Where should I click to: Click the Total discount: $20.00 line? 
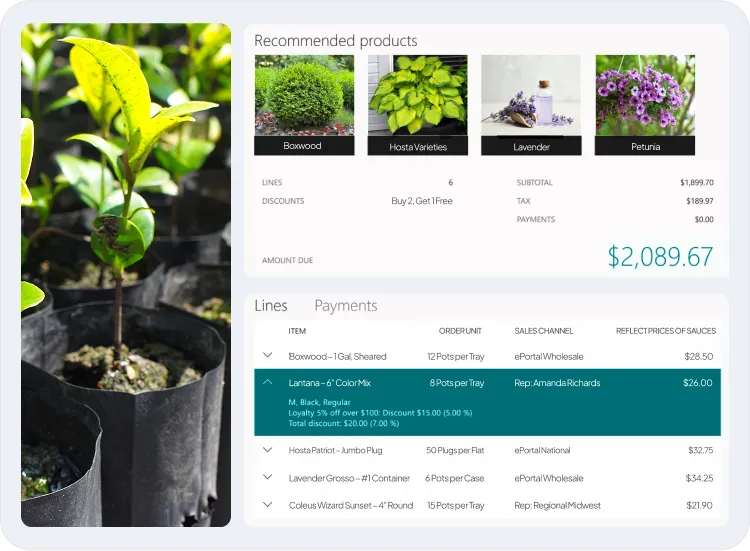[343, 423]
